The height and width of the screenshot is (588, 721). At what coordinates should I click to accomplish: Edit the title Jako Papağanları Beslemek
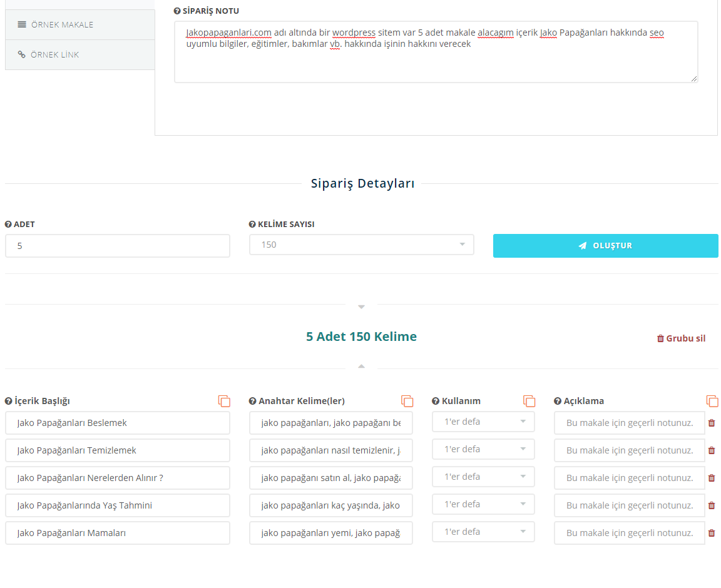tap(118, 423)
